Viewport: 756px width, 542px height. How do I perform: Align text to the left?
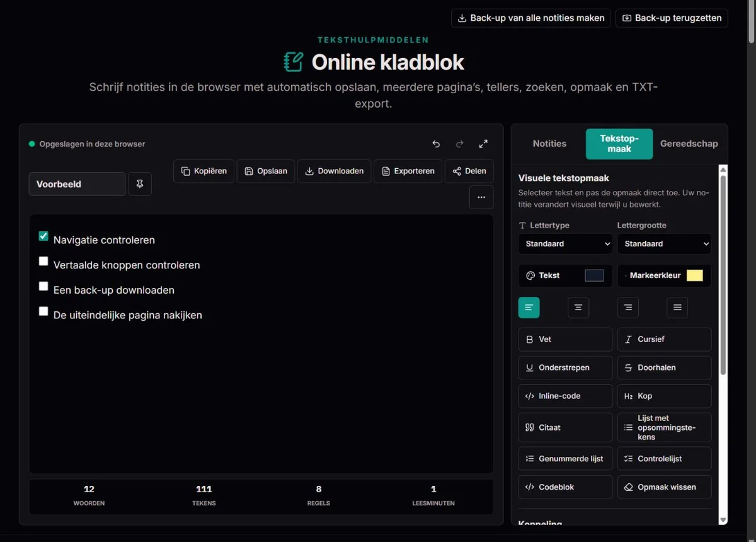(529, 308)
